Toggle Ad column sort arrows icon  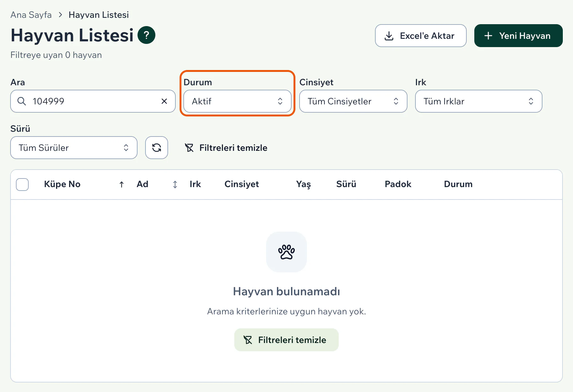(x=175, y=185)
